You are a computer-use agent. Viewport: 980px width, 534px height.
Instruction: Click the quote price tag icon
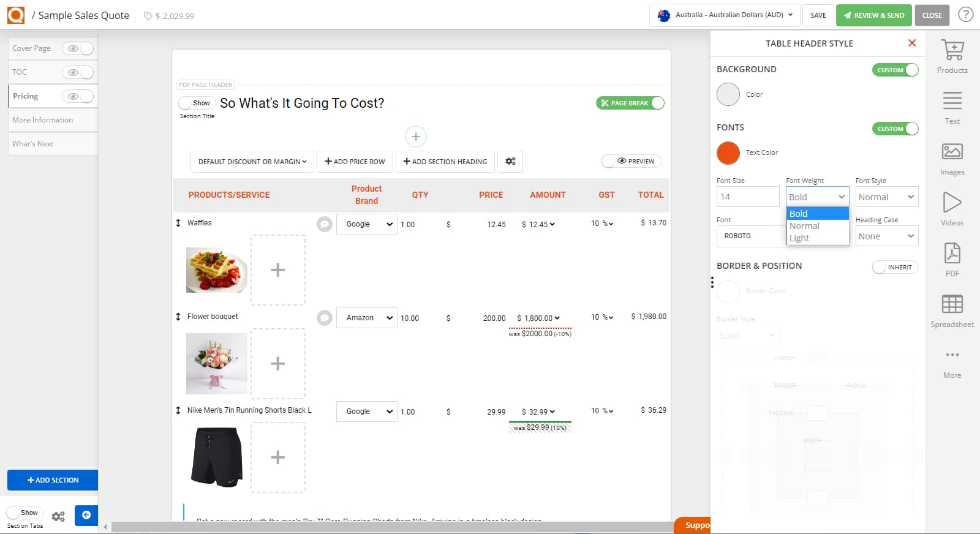tap(148, 16)
